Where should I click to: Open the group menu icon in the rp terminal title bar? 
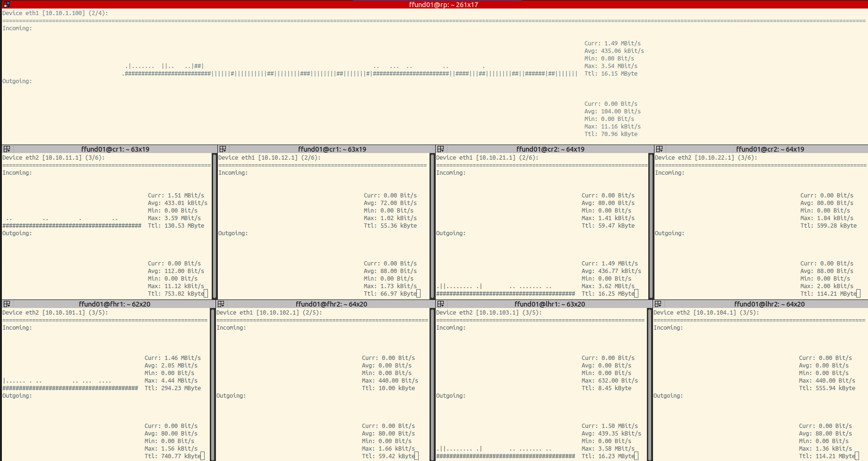pos(7,4)
